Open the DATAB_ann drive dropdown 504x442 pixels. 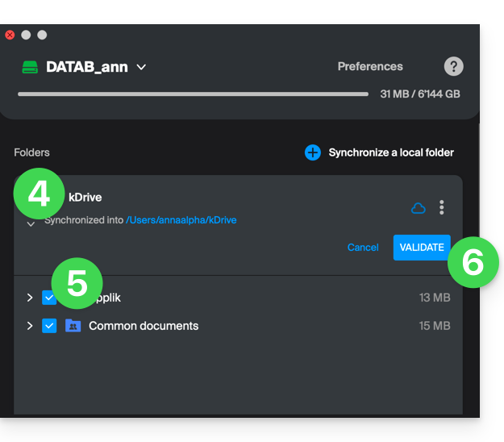coord(141,67)
